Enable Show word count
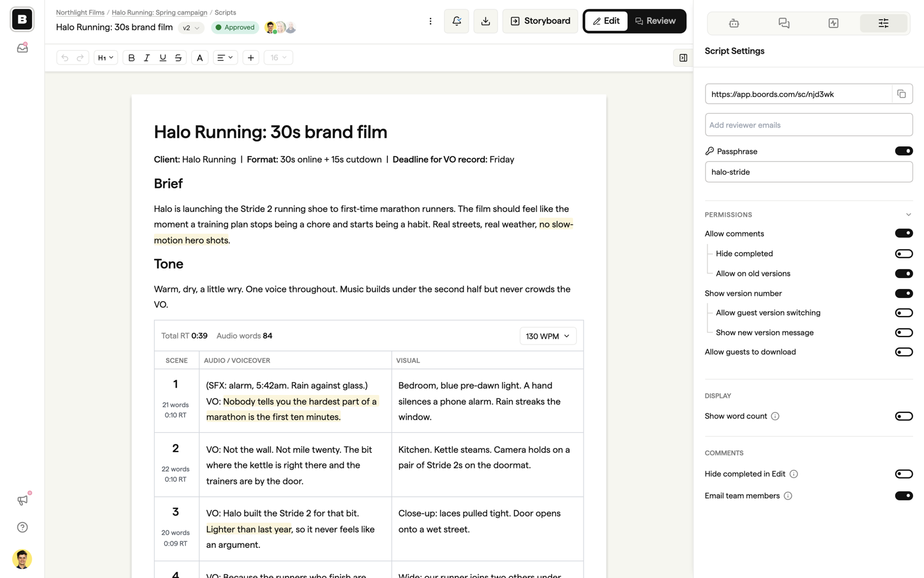This screenshot has width=924, height=578. click(x=904, y=416)
